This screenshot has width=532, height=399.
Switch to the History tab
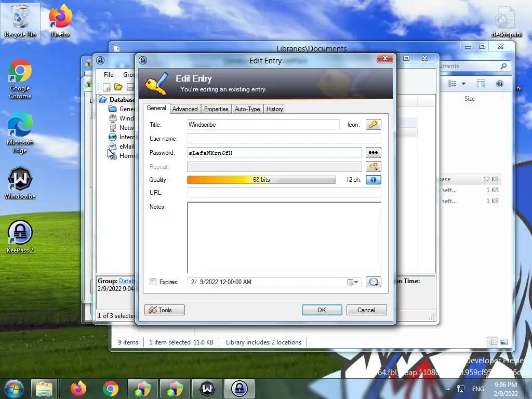click(274, 109)
